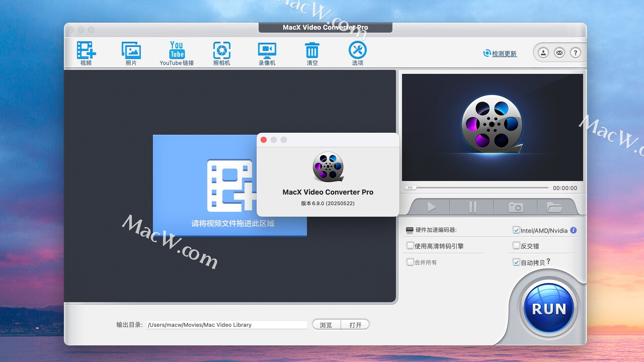The width and height of the screenshot is (644, 362).
Task: Click the output directory path field
Action: (227, 325)
